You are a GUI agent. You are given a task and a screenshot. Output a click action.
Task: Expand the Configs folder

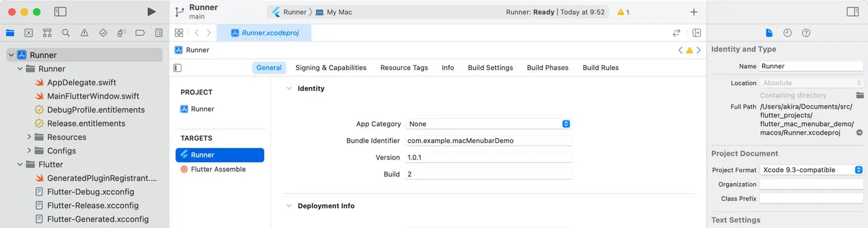click(29, 151)
